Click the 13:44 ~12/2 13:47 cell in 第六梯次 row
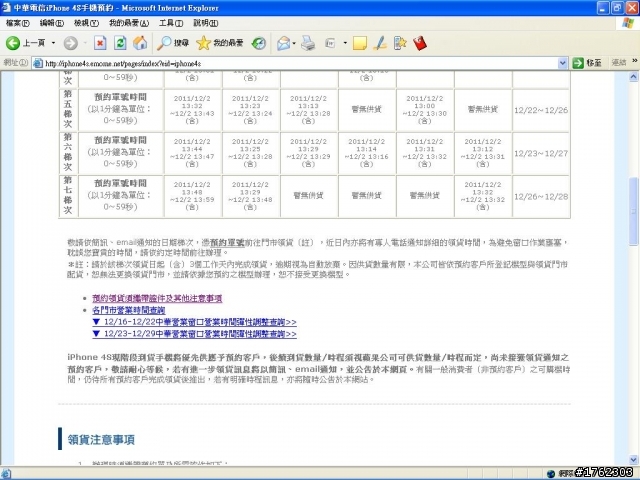The width and height of the screenshot is (640, 480). click(x=192, y=153)
